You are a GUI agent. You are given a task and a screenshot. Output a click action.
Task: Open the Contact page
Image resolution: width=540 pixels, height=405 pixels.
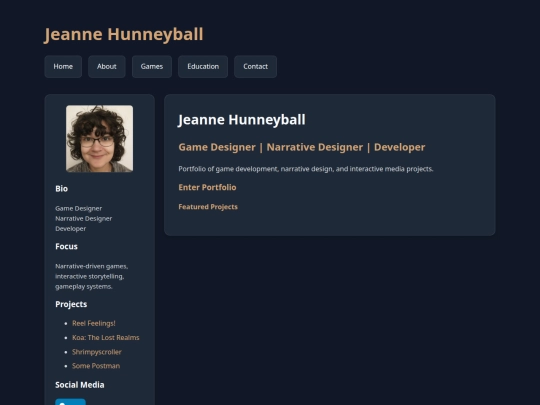pyautogui.click(x=256, y=66)
